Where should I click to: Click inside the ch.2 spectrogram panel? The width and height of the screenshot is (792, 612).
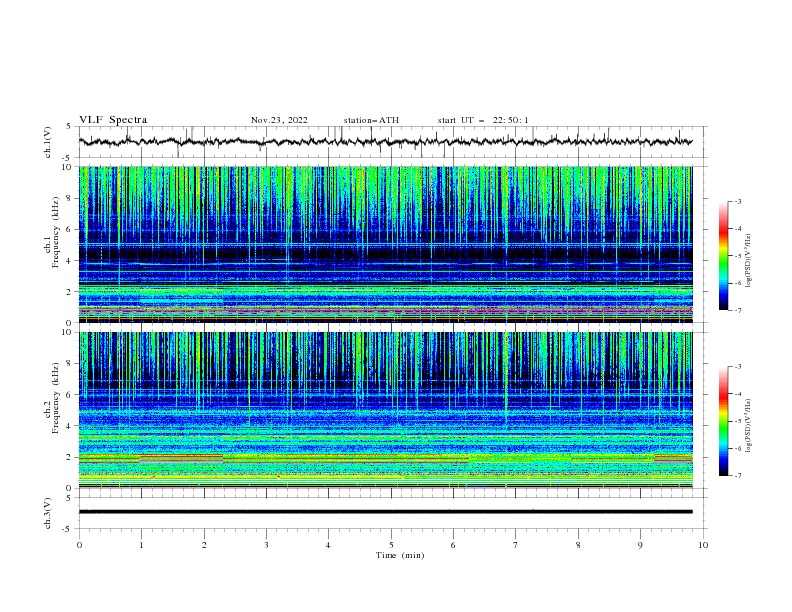[x=386, y=410]
